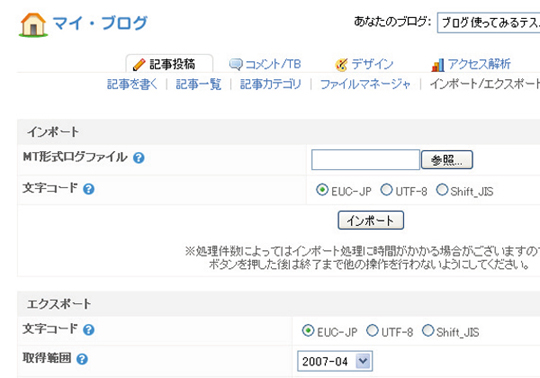This screenshot has width=540, height=378.
Task: Open the あなたのブログ blog selector dropdown
Action: click(488, 23)
